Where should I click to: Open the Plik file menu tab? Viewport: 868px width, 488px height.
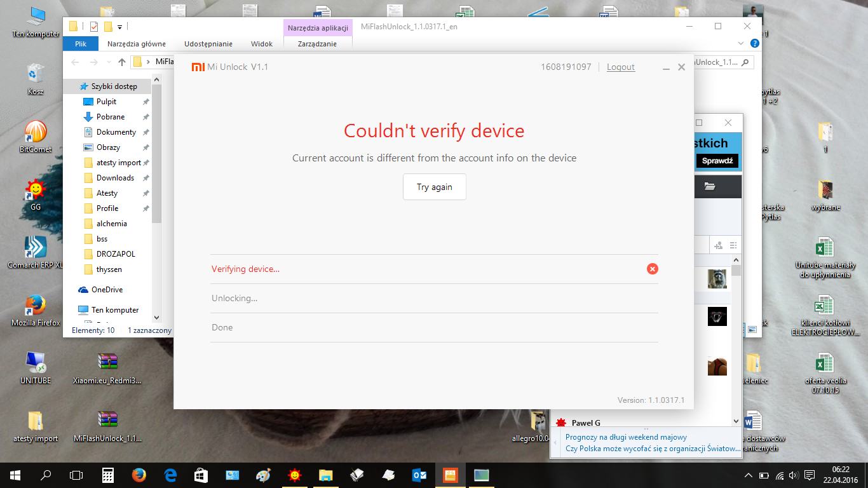point(81,44)
